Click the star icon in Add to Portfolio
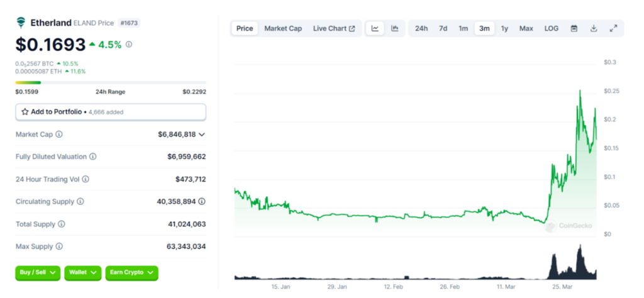Screen dimensions: 644x298 [x=25, y=112]
